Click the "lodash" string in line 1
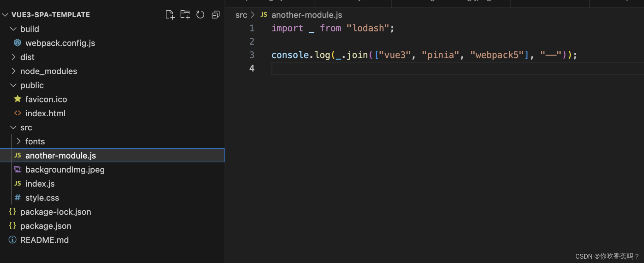This screenshot has width=644, height=263. [x=368, y=28]
